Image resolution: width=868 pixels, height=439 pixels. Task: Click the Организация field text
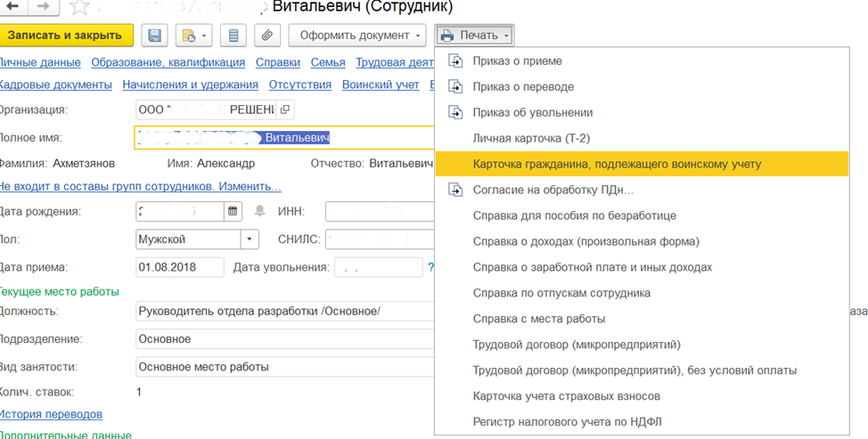click(207, 110)
